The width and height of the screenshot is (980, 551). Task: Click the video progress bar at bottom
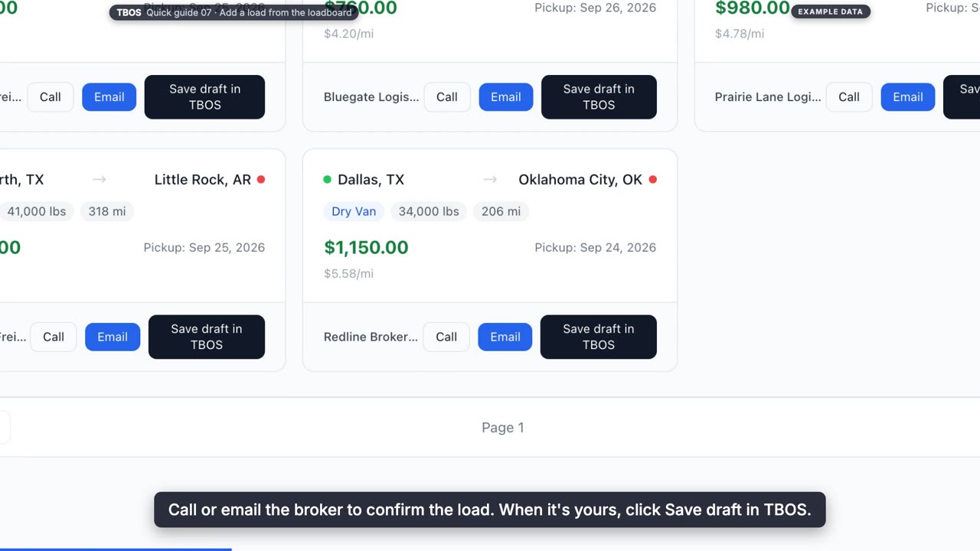tap(490, 549)
